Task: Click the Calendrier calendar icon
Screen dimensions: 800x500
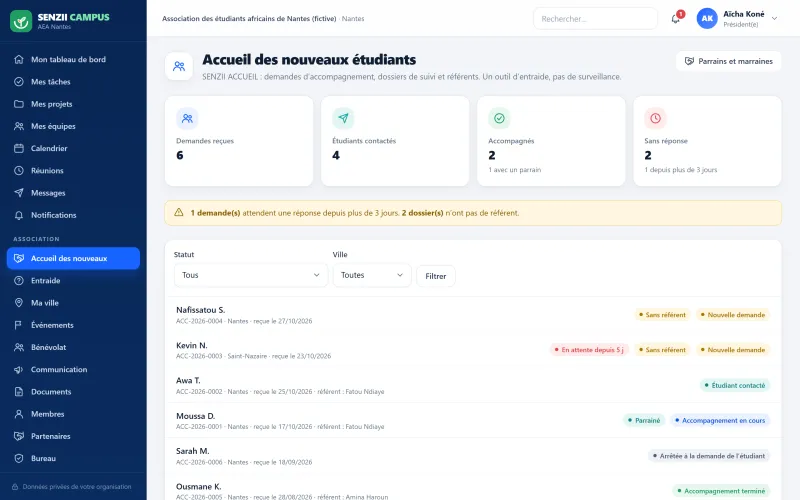Action: [19, 148]
